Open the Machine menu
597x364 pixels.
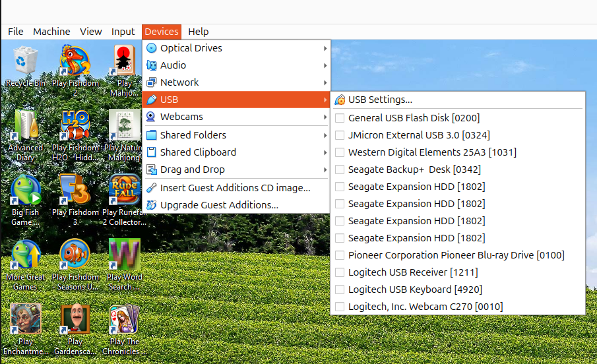click(x=51, y=32)
